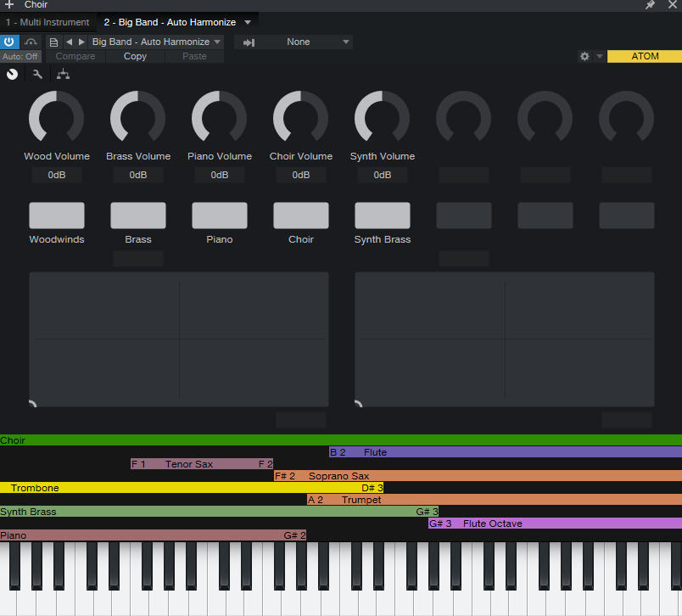Viewport: 682px width, 616px height.
Task: Click the Synth Volume label
Action: point(383,156)
